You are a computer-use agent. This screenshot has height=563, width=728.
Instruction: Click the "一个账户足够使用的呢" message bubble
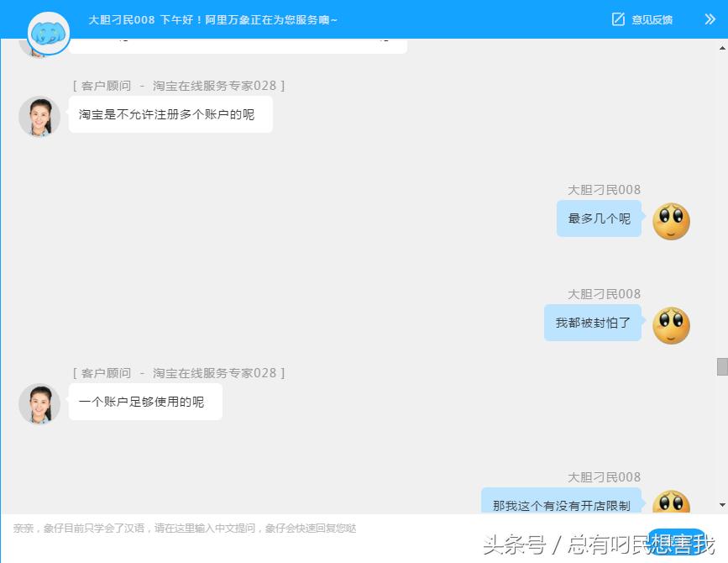pyautogui.click(x=144, y=402)
